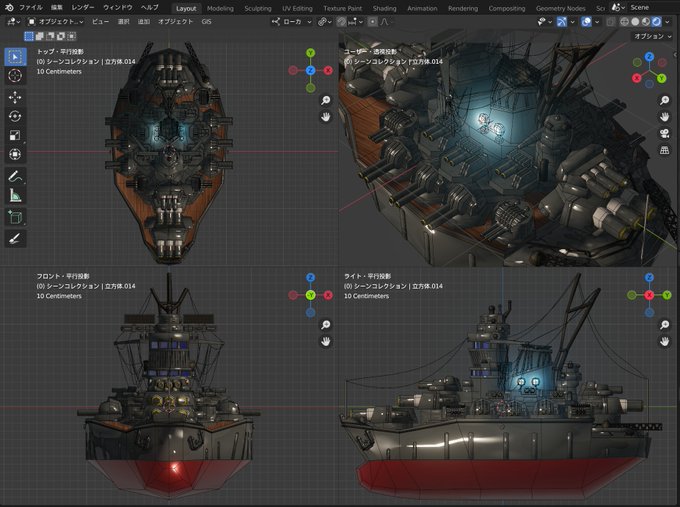Select the Select Box tool

[15, 57]
